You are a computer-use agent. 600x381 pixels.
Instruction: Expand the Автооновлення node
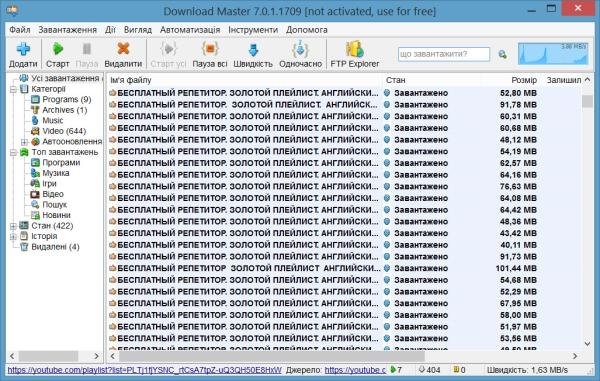click(x=24, y=142)
